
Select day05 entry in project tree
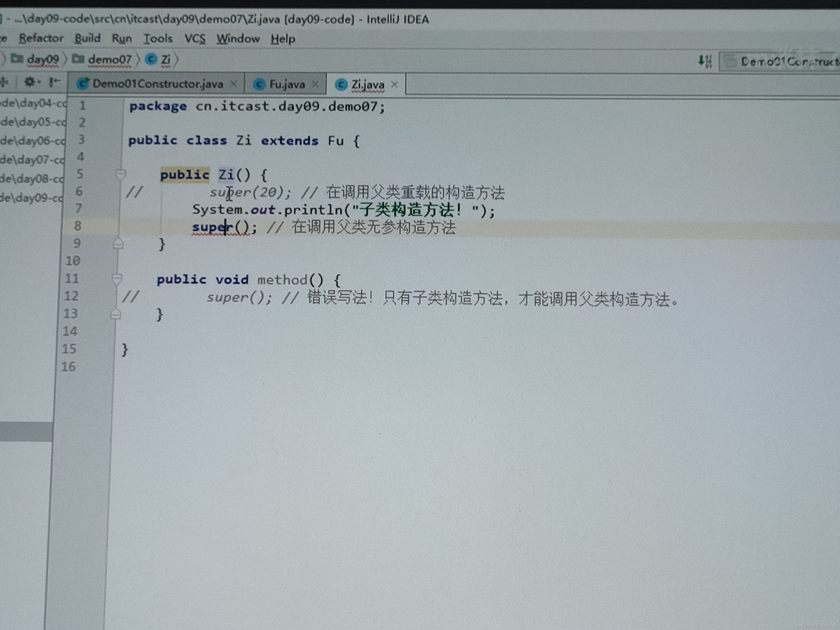point(33,122)
